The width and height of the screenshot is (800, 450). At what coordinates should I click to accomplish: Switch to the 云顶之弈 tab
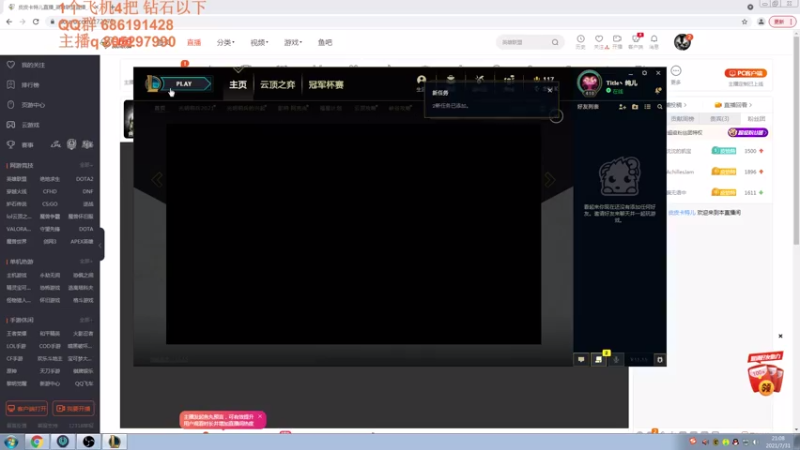(278, 85)
